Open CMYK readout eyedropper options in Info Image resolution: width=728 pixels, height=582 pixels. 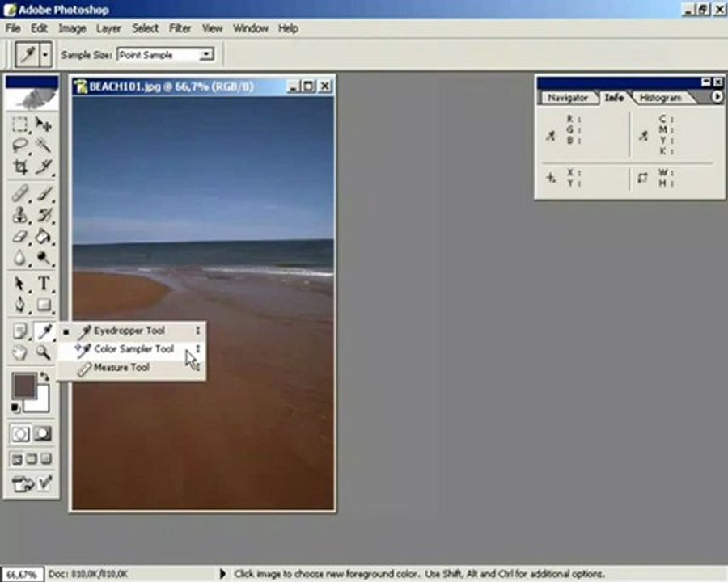point(644,137)
